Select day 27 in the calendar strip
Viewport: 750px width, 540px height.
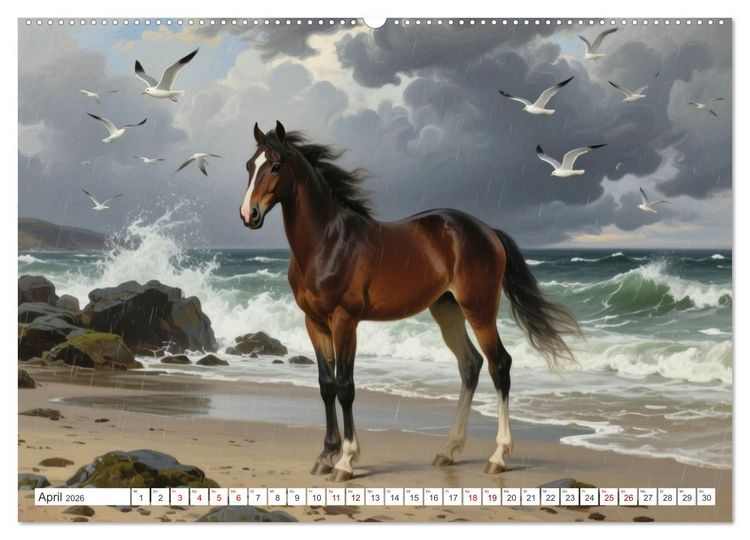coord(648,496)
